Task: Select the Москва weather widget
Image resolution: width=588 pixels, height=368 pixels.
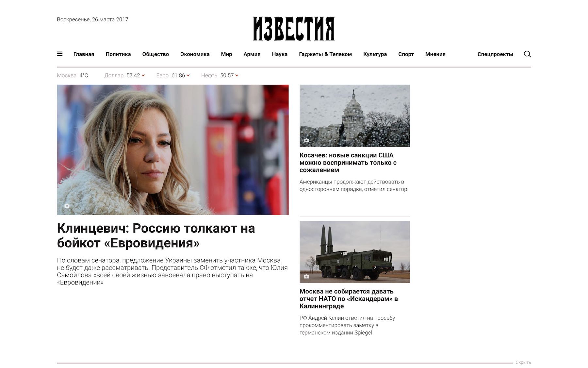Action: pyautogui.click(x=73, y=76)
